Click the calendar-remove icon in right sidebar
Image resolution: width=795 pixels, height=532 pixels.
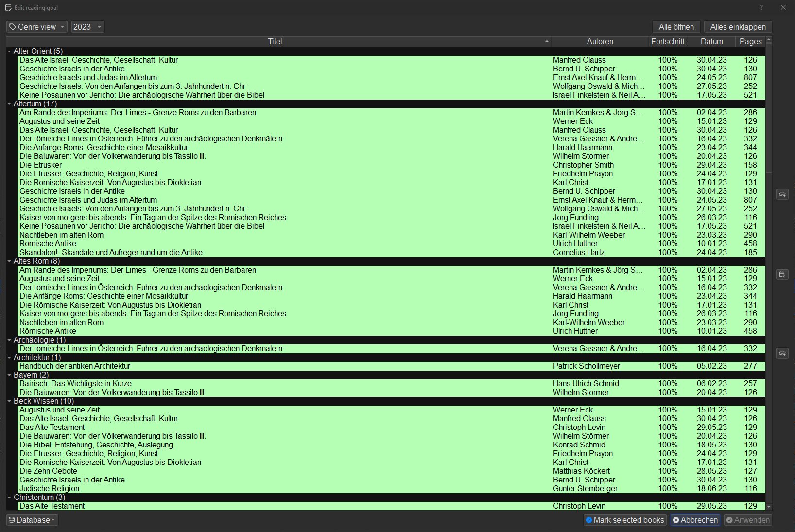(x=782, y=275)
